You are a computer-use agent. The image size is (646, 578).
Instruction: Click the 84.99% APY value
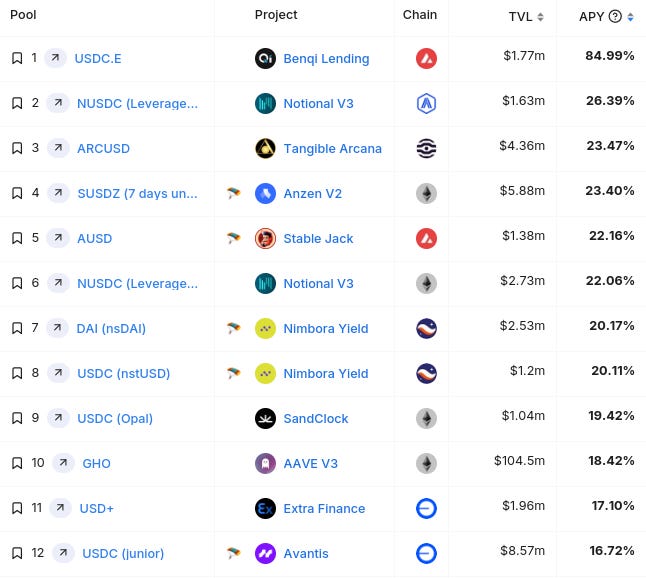610,55
